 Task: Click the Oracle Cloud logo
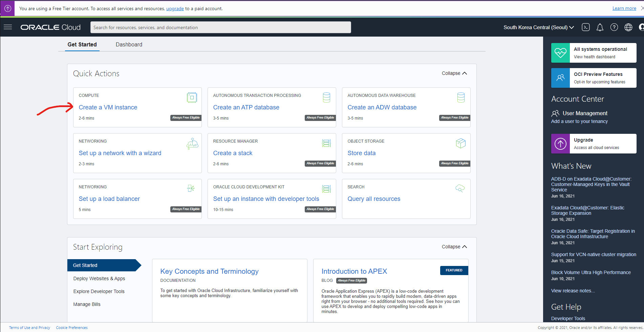[x=50, y=27]
